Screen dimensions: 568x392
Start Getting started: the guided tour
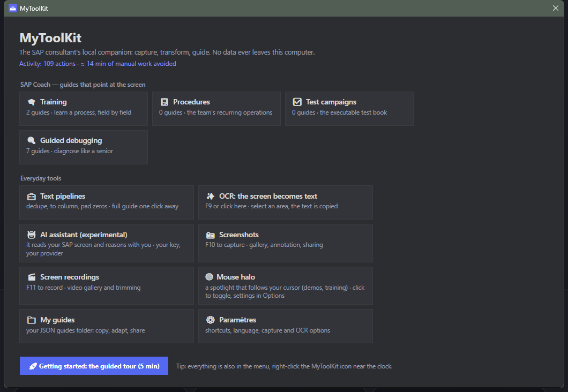tap(94, 366)
